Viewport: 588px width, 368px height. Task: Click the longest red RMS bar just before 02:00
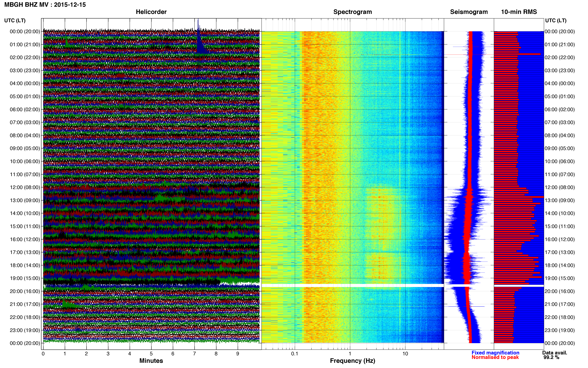tap(517, 54)
